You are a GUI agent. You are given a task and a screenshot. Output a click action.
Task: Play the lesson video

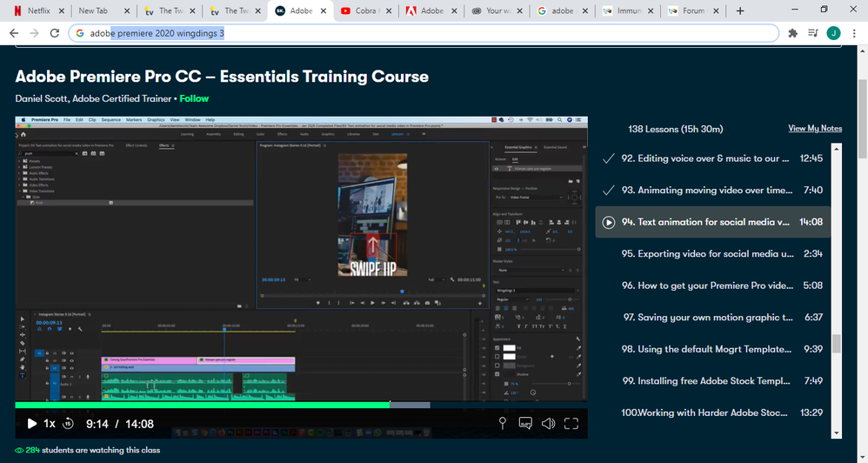[32, 424]
